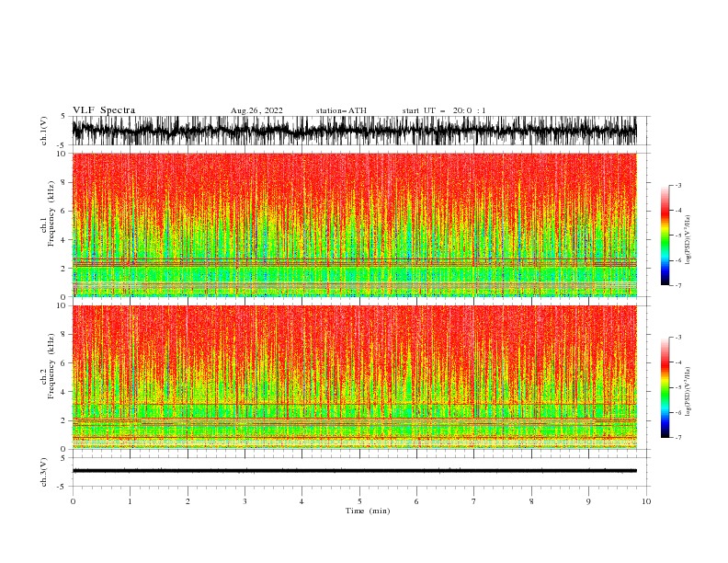The width and height of the screenshot is (728, 563).
Task: Click the ch.1 voltage waveform trace
Action: pos(355,131)
